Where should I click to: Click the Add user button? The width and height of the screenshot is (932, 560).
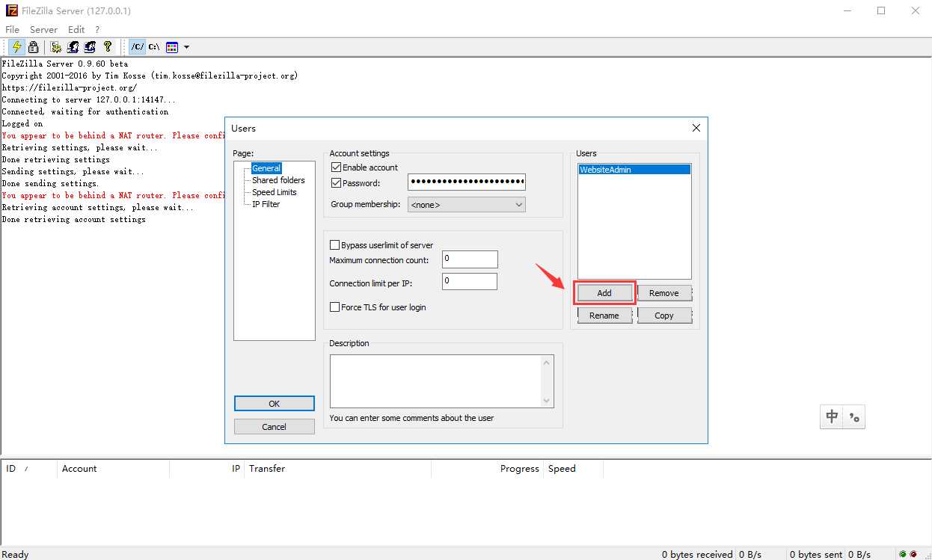coord(604,293)
